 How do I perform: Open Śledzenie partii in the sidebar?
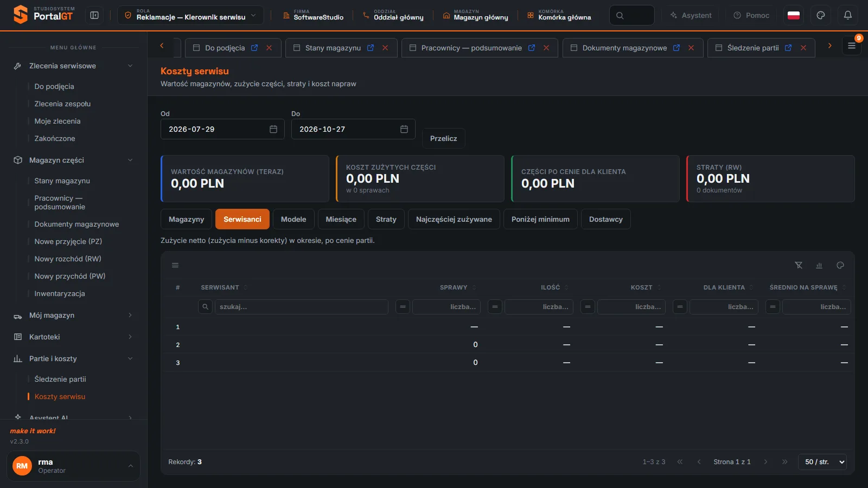tap(60, 379)
